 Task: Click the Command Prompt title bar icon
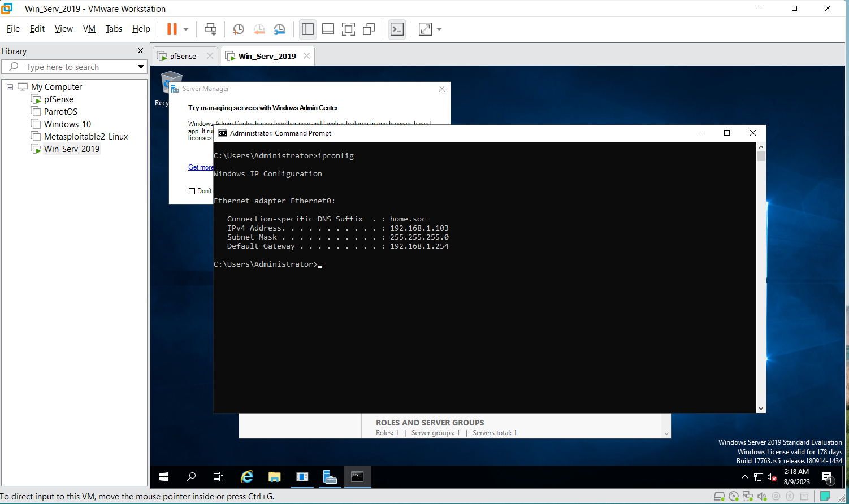tap(223, 133)
